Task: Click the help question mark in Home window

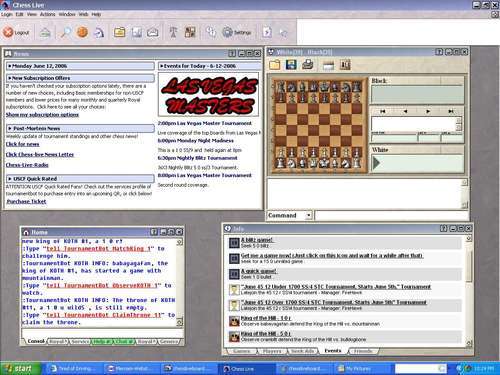Action: pos(153,232)
